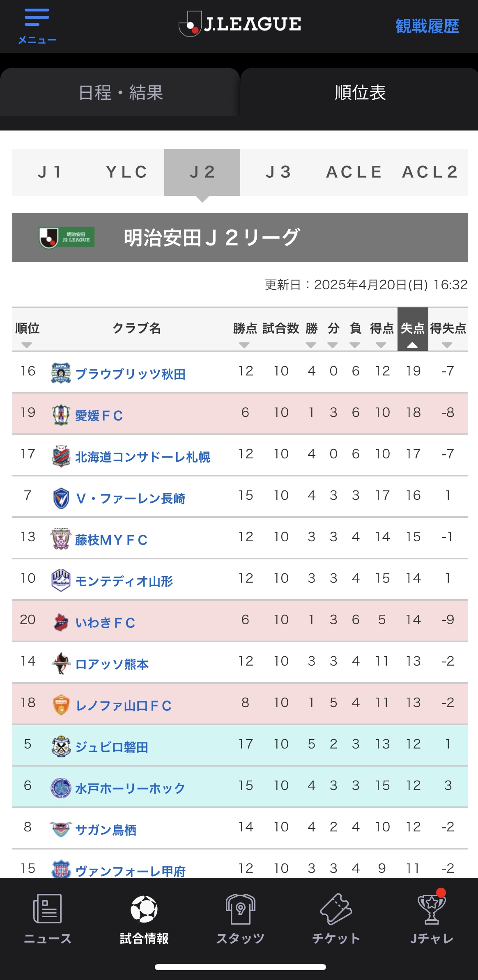Open スタッツ jersey icon

click(241, 909)
